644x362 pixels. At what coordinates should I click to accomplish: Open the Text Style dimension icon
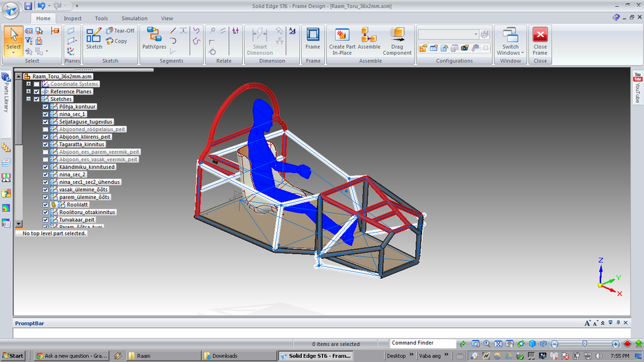click(292, 31)
